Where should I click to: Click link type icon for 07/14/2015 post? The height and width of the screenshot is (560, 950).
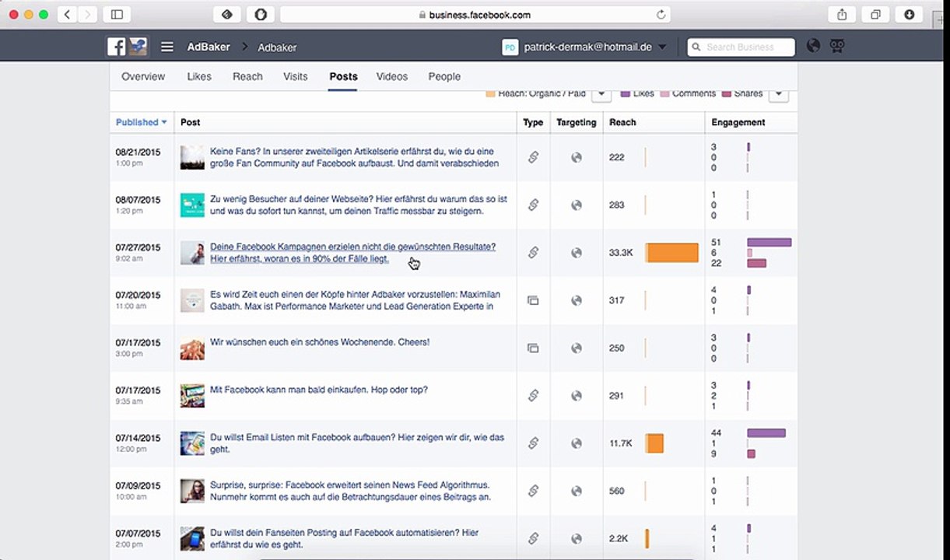pyautogui.click(x=533, y=443)
